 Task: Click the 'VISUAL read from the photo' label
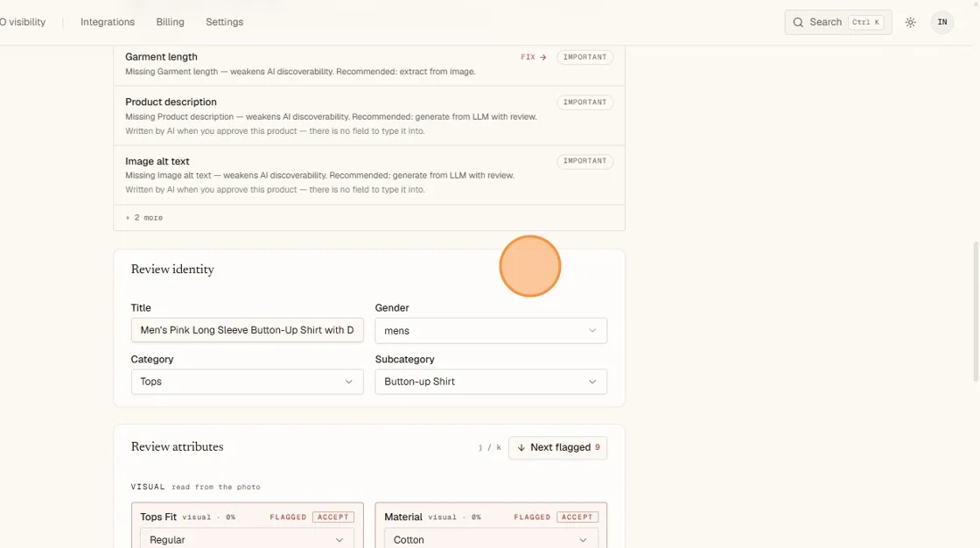pyautogui.click(x=196, y=487)
